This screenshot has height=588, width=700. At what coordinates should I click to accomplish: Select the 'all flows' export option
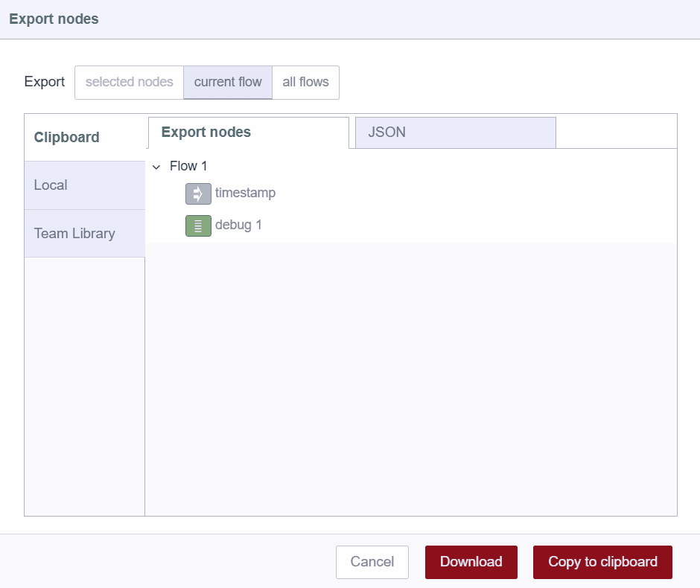tap(305, 82)
